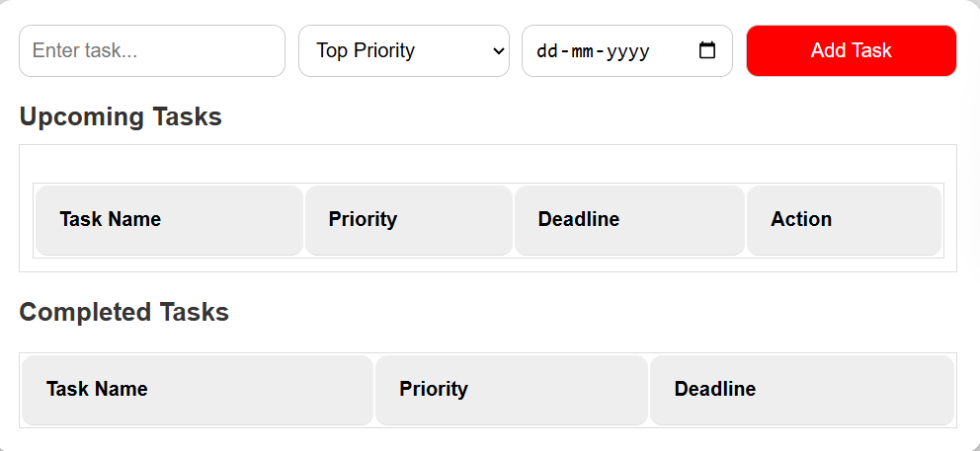The height and width of the screenshot is (451, 980).
Task: Click Deadline header in Completed table
Action: [715, 389]
